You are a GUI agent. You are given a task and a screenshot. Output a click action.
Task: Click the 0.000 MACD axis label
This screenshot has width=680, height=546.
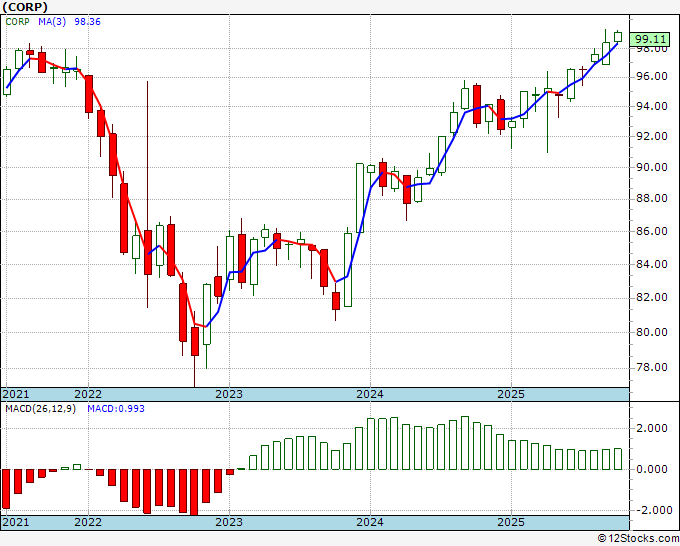click(652, 469)
